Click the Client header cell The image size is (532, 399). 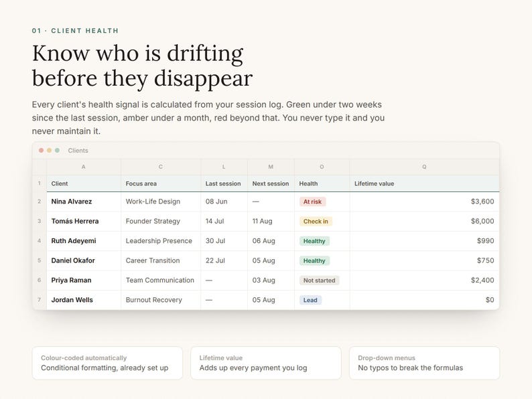(84, 183)
